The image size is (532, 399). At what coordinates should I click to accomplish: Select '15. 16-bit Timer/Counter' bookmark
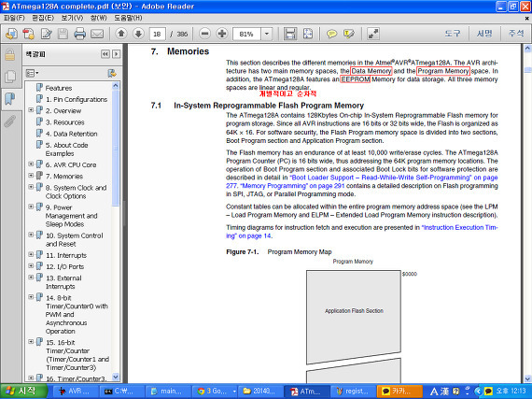point(77,355)
